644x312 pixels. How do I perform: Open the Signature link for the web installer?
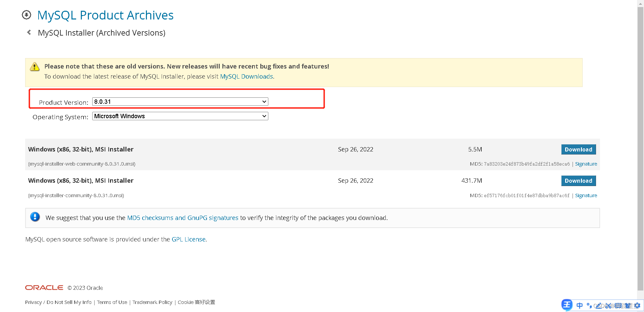coord(586,164)
